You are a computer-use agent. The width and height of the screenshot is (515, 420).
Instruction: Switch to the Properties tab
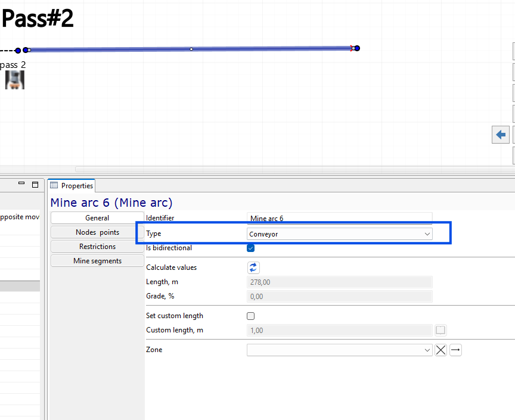72,185
